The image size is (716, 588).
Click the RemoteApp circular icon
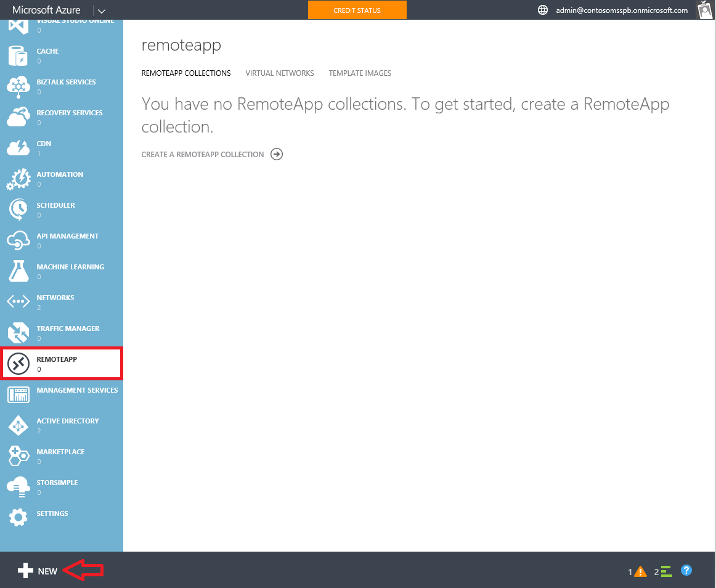click(x=18, y=364)
